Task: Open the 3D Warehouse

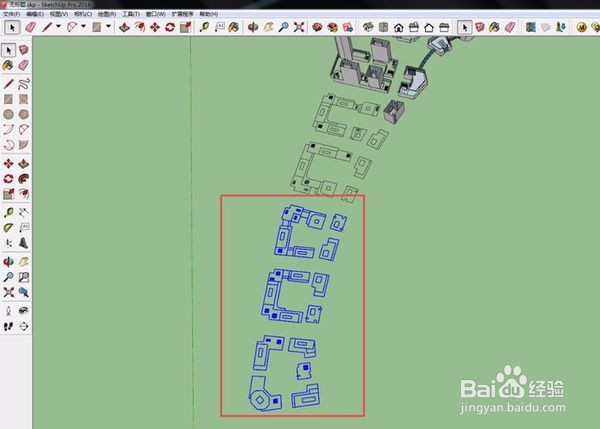Action: (317, 27)
